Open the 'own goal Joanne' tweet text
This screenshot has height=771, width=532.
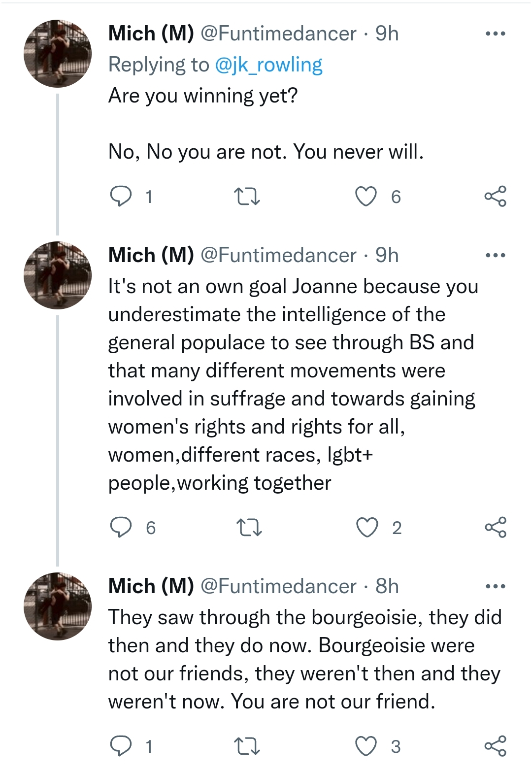(x=293, y=384)
